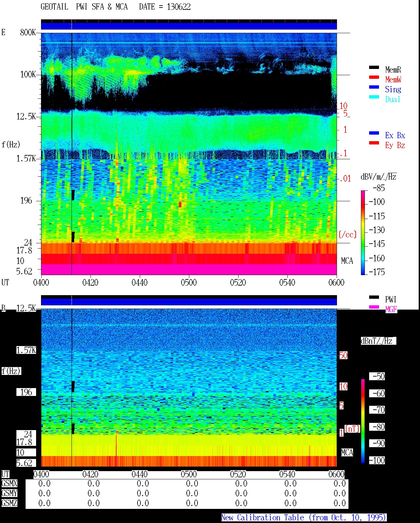Click the 800K frequency axis label
This screenshot has height=523, width=420.
(28, 33)
